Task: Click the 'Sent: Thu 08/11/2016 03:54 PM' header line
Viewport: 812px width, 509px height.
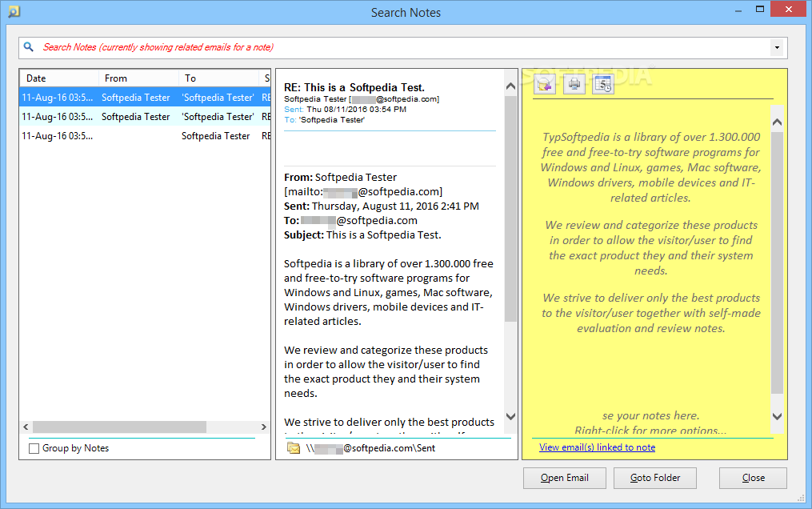Action: (345, 110)
